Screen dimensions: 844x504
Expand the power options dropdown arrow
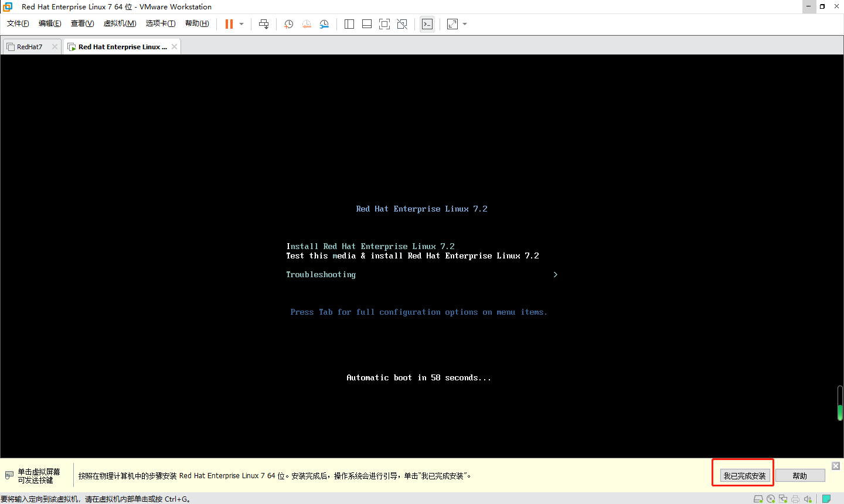(x=241, y=24)
